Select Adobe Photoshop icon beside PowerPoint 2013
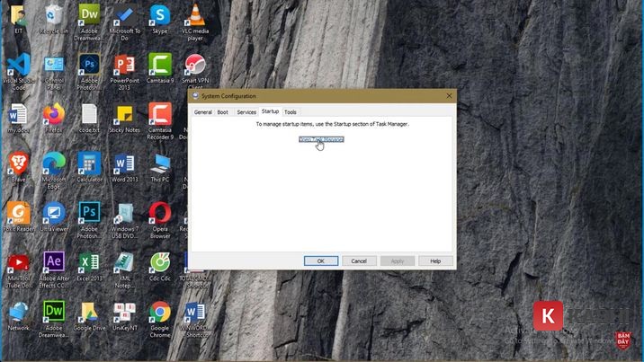The image size is (644, 362). 89,72
